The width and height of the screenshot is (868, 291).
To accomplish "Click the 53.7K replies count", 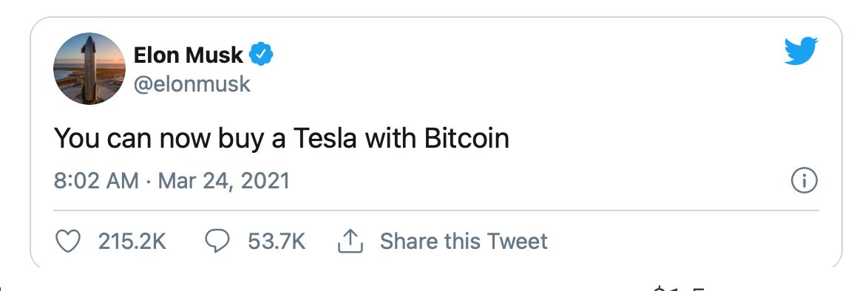I will [x=277, y=242].
